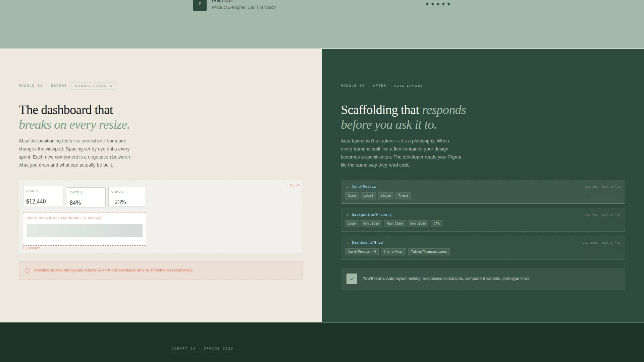Click the Dashboard/Grid component name
Viewport: 644px width, 362px height.
367,243
